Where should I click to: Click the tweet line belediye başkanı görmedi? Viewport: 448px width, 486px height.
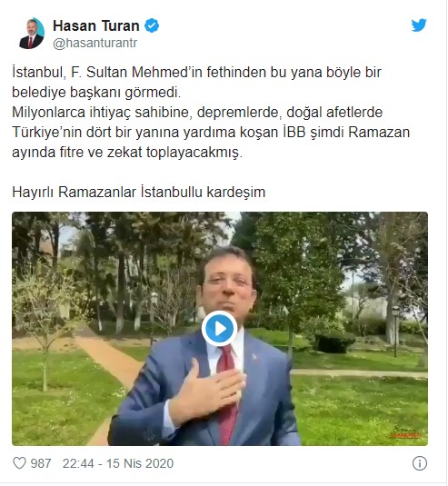point(96,93)
